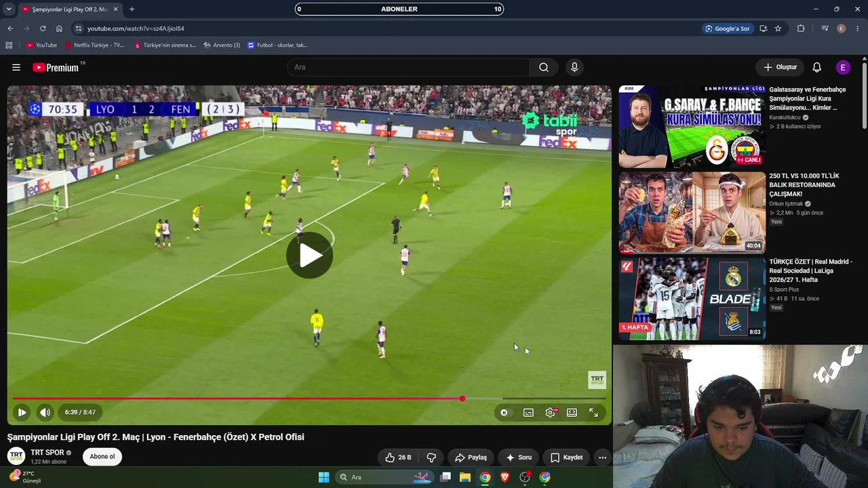Open a new browser tab
Screen dimensions: 868x488
click(x=132, y=9)
